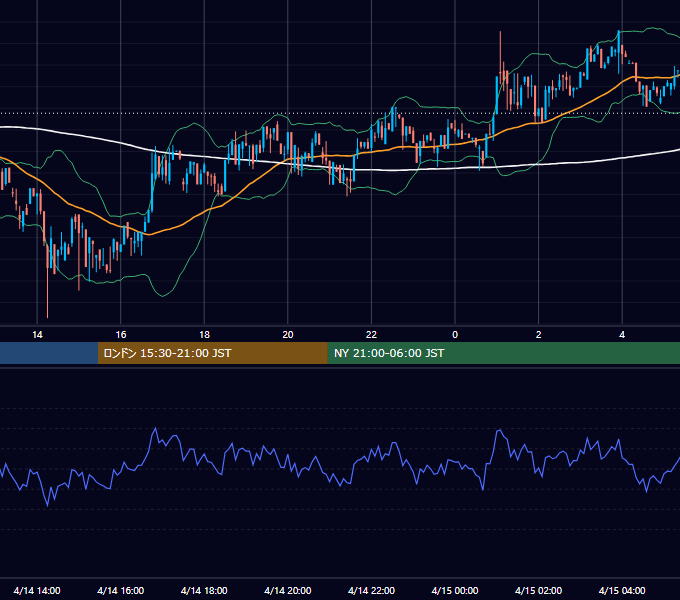Click the 4/14 20:00 date label
Image resolution: width=680 pixels, height=600 pixels.
click(x=288, y=590)
